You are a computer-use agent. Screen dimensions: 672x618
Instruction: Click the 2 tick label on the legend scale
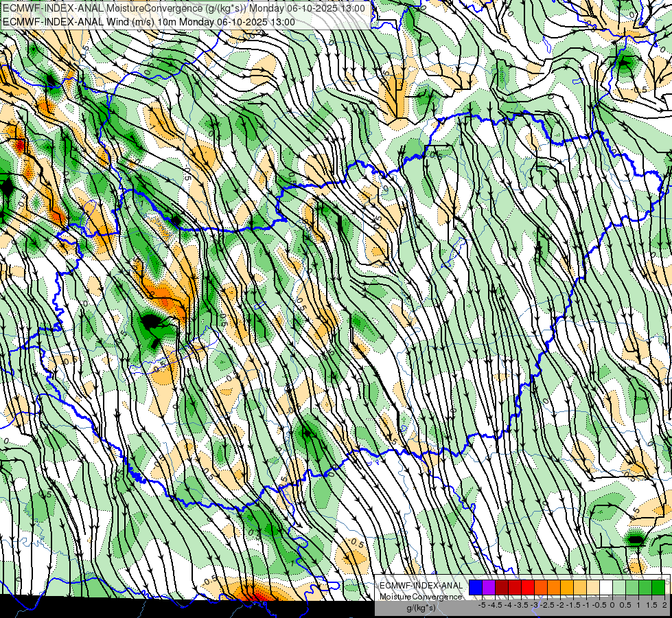(664, 605)
